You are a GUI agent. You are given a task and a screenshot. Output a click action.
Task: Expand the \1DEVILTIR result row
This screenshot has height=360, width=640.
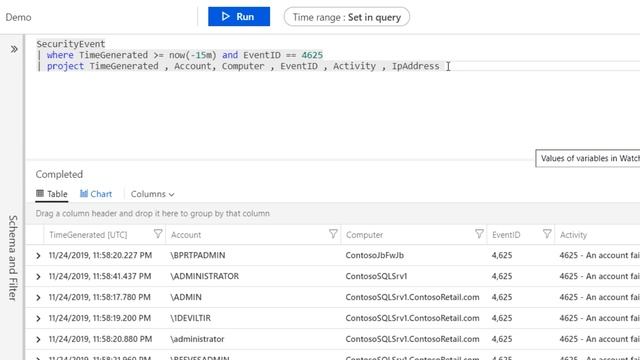pos(38,318)
